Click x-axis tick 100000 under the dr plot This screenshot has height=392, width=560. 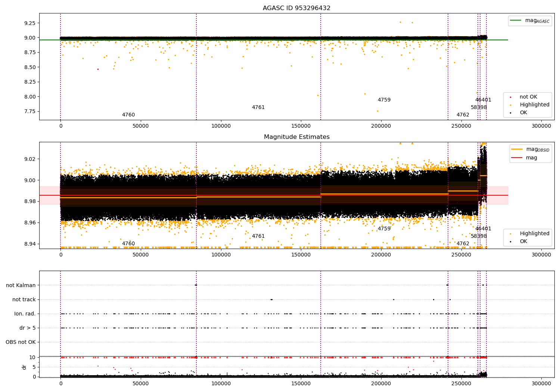pos(221,384)
